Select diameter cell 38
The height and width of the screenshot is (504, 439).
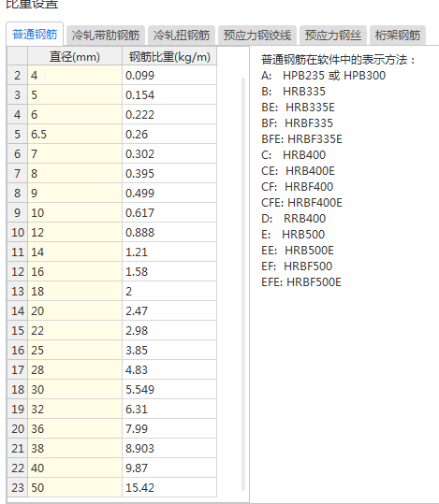75,448
